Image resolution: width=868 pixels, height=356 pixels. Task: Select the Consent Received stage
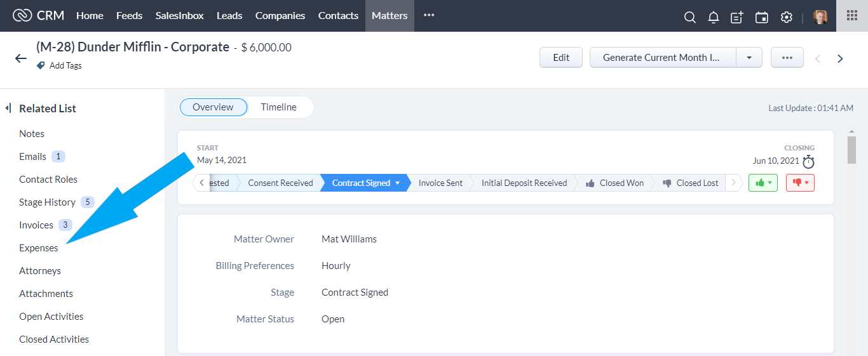tap(280, 183)
